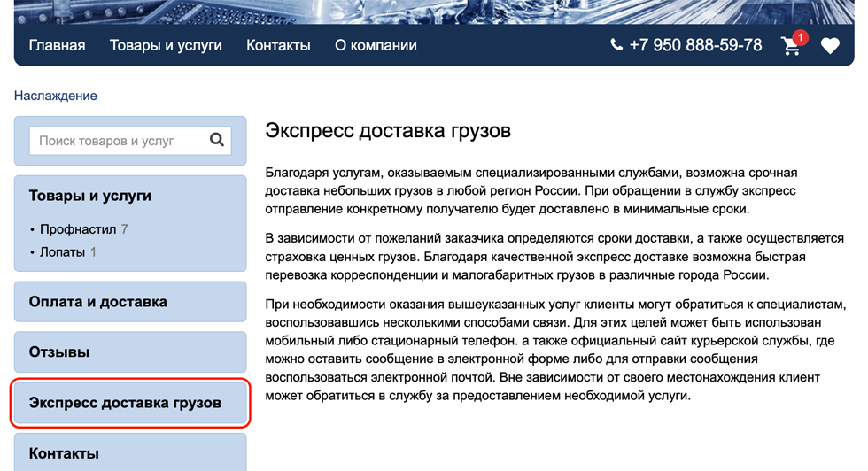868x471 pixels.
Task: Click the magnifier search icon
Action: [217, 140]
